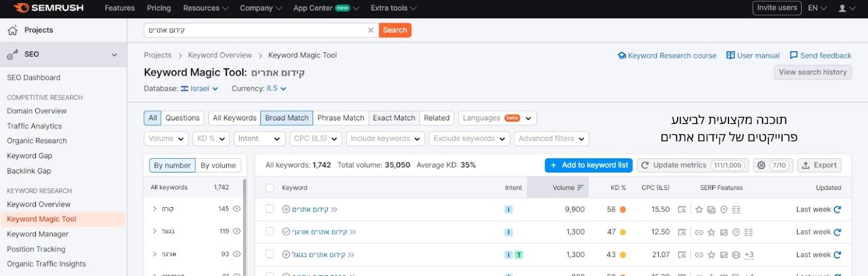Click Add to keyword list button
Image resolution: width=868 pixels, height=276 pixels.
[x=589, y=165]
